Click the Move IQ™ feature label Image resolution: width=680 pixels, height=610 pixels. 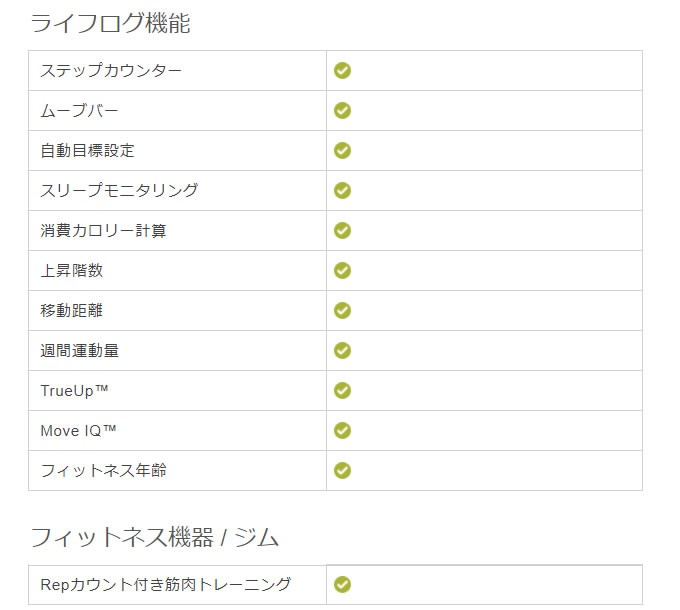(78, 431)
